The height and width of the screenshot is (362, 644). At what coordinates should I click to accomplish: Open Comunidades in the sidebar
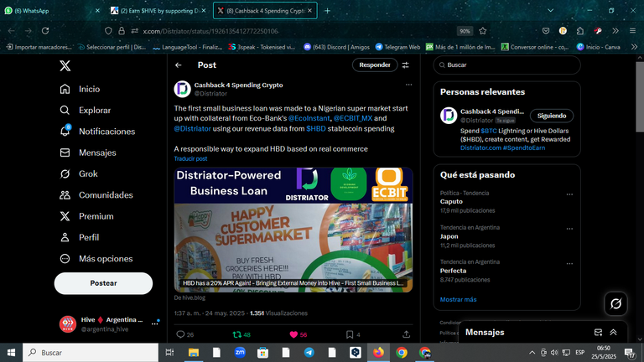(96, 195)
